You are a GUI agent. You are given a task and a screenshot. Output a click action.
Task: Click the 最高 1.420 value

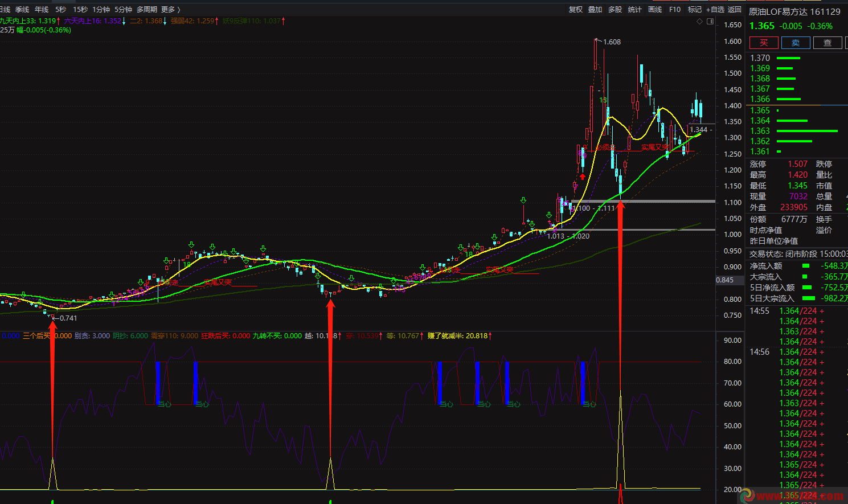[x=797, y=175]
